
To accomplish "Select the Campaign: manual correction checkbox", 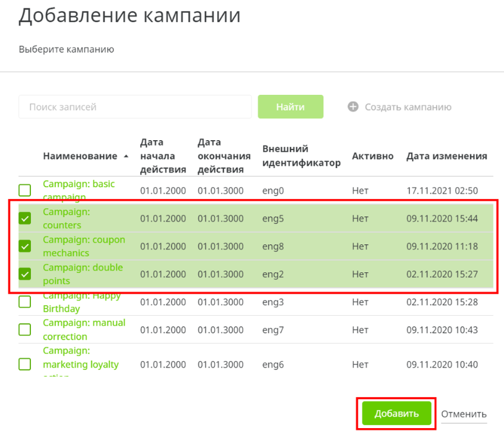I will pos(24,330).
